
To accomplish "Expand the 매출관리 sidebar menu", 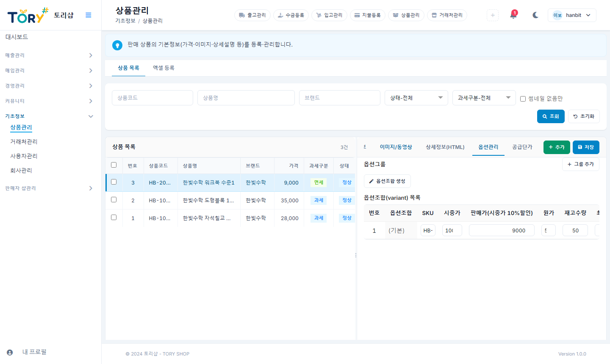I will 50,55.
